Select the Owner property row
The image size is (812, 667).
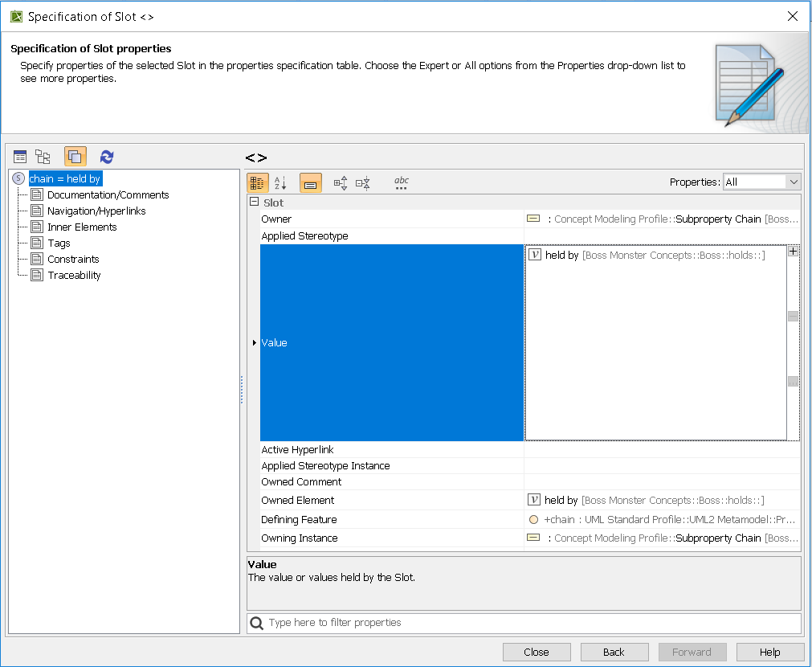pyautogui.click(x=530, y=219)
